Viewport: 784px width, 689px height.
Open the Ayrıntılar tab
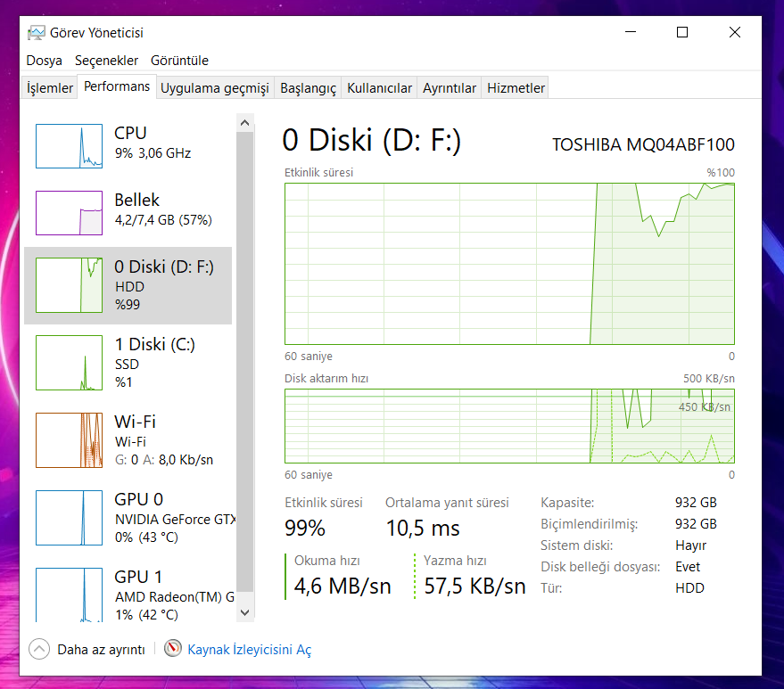pyautogui.click(x=449, y=88)
